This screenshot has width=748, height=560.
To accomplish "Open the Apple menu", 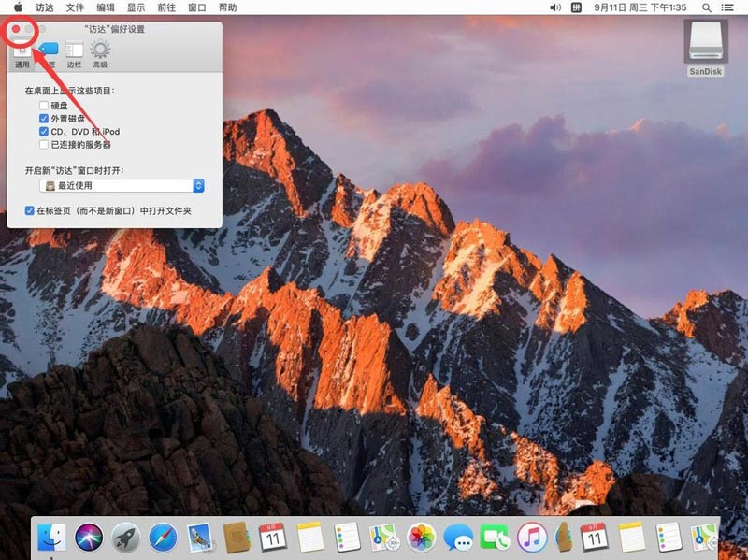I will (x=17, y=7).
